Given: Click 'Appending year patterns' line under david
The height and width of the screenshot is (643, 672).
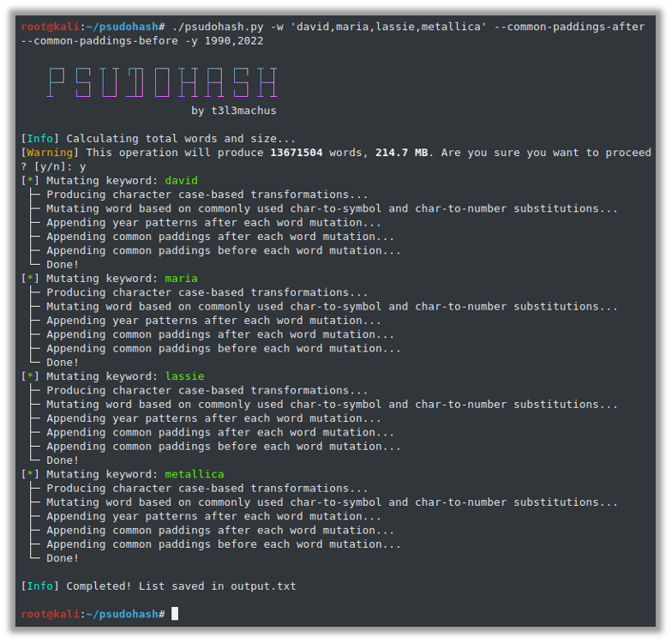Looking at the screenshot, I should click(214, 223).
